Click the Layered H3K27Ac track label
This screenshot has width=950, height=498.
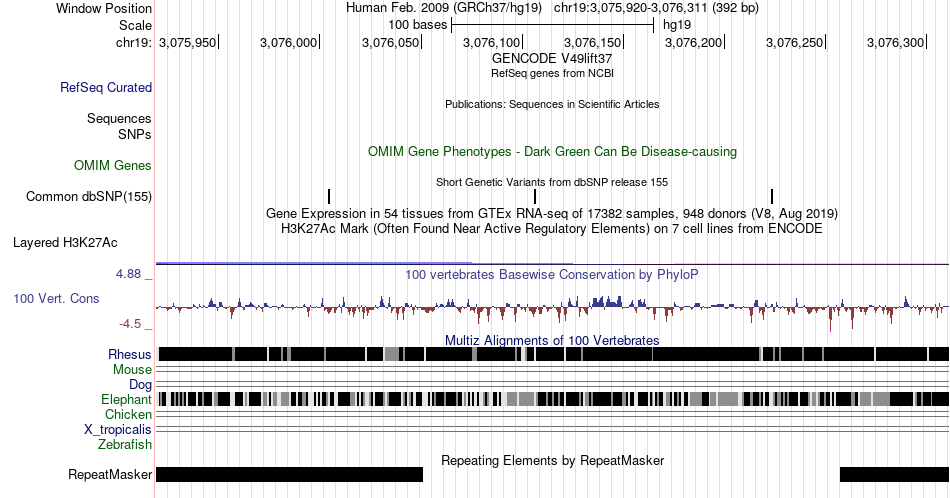click(65, 242)
